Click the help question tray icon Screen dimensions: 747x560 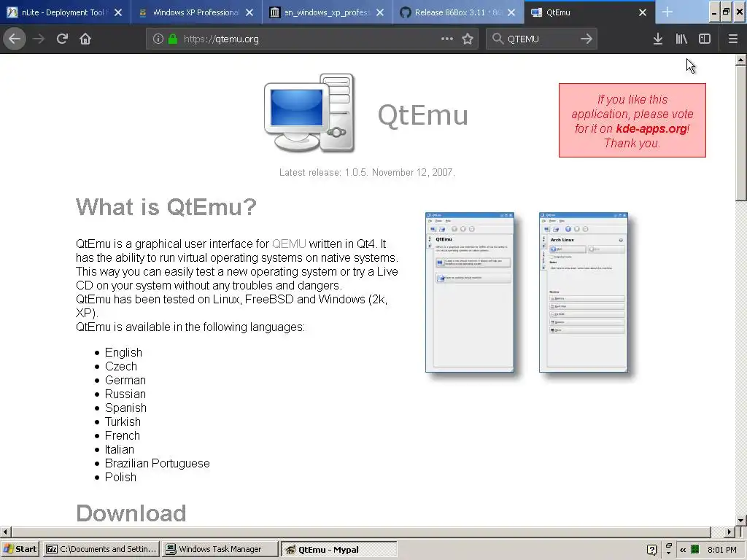point(651,550)
